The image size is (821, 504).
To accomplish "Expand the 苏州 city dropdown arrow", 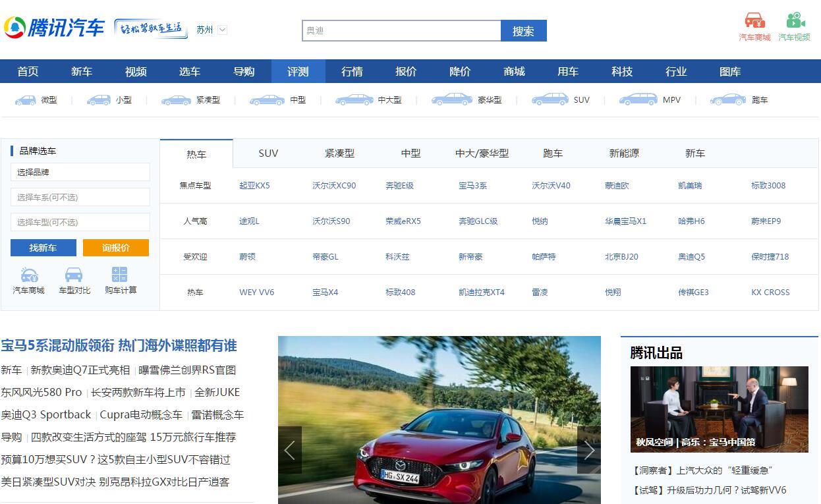I will 222,30.
